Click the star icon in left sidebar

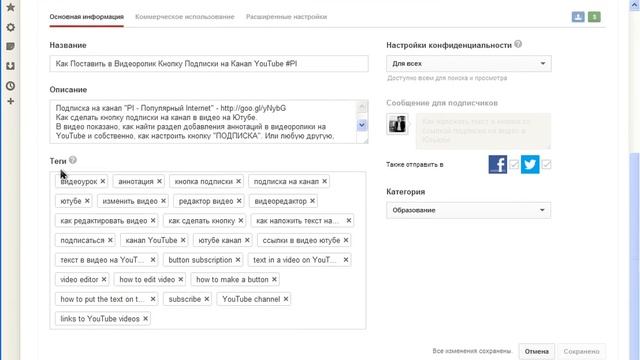pyautogui.click(x=11, y=7)
